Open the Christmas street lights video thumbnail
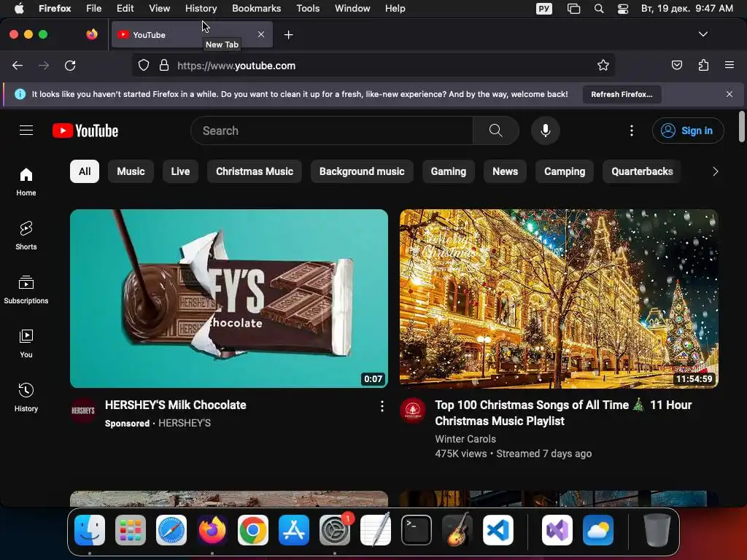 [x=559, y=298]
